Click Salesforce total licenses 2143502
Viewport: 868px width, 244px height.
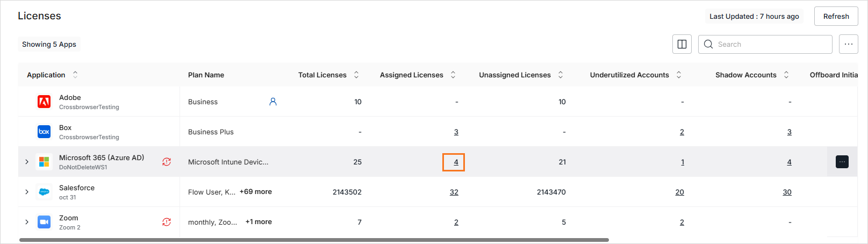click(x=347, y=192)
